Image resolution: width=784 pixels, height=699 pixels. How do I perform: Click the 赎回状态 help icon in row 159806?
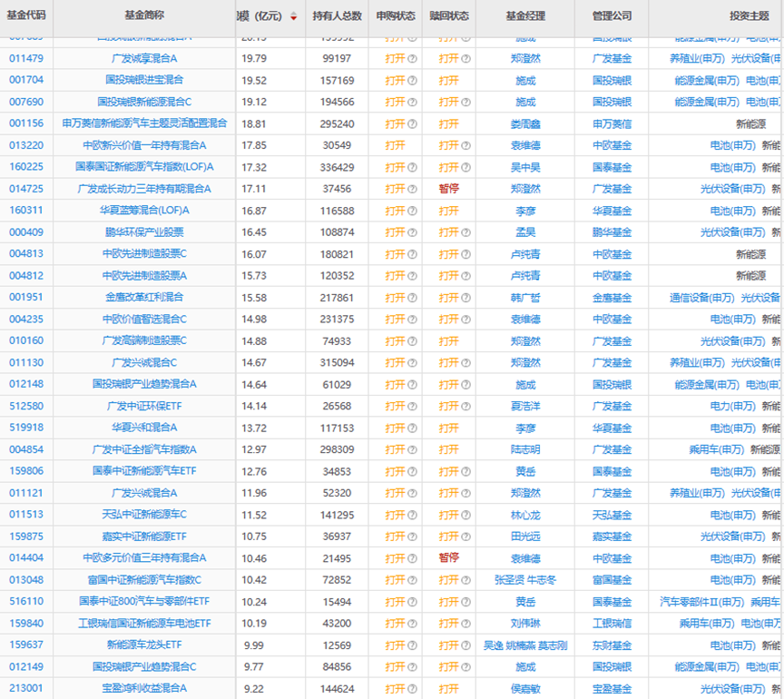(x=465, y=471)
